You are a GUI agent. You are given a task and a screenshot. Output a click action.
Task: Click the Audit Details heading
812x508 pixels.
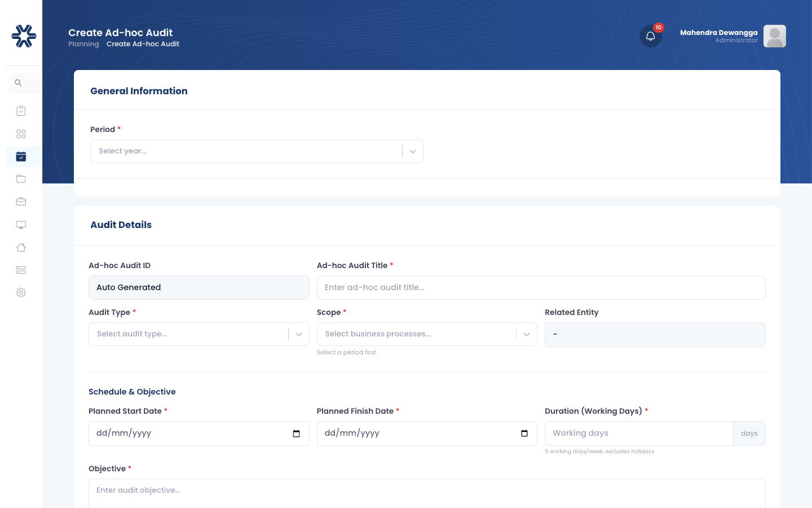pos(121,225)
